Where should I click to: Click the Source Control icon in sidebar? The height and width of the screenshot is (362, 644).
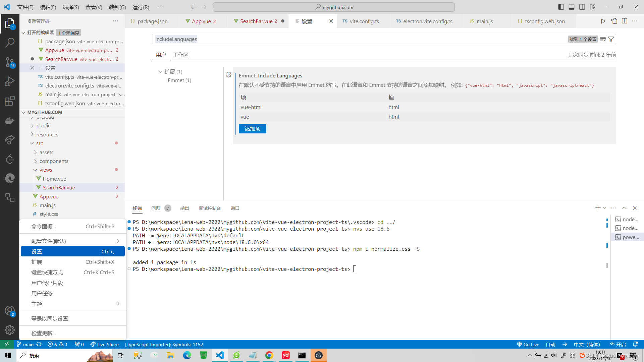click(10, 62)
